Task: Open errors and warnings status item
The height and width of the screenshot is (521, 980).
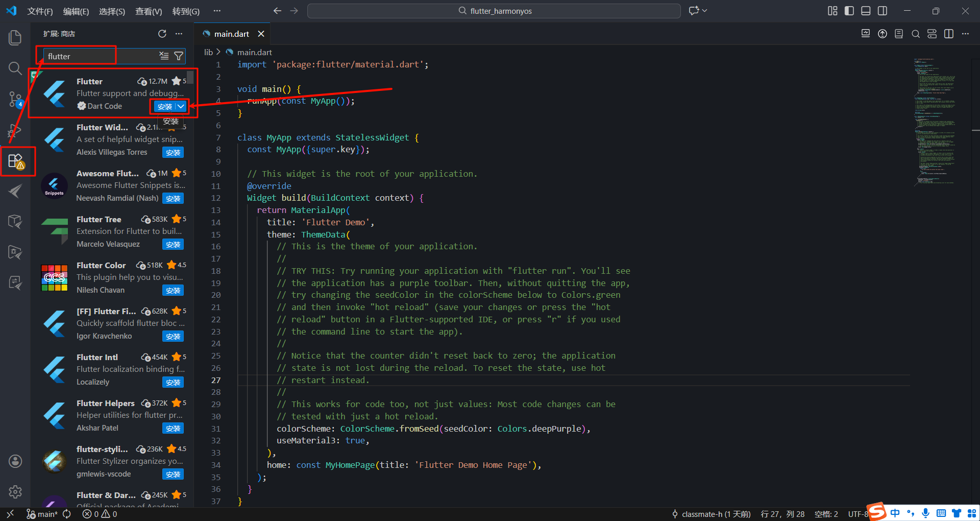Action: tap(100, 514)
